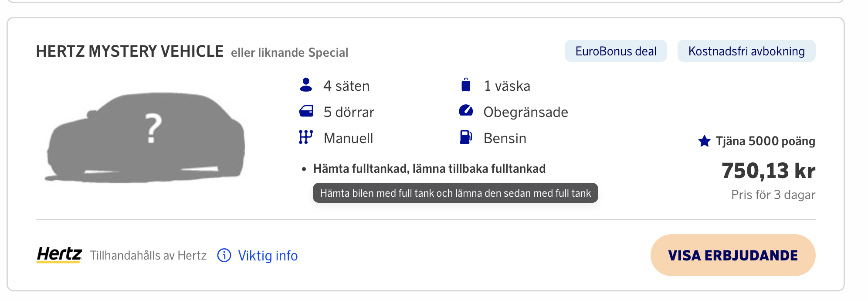Select the Kostnadsfri avbokning badge

[746, 51]
